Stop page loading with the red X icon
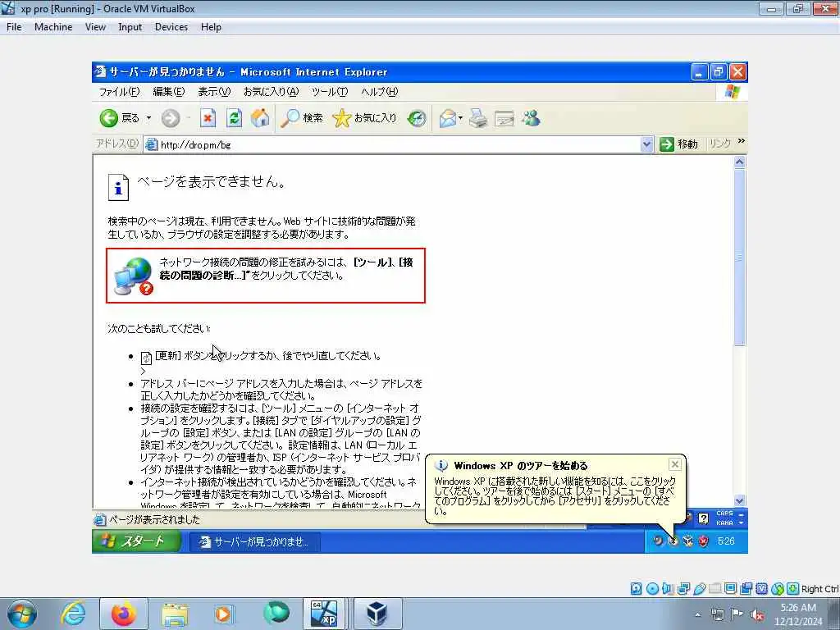The image size is (840, 630). point(208,118)
